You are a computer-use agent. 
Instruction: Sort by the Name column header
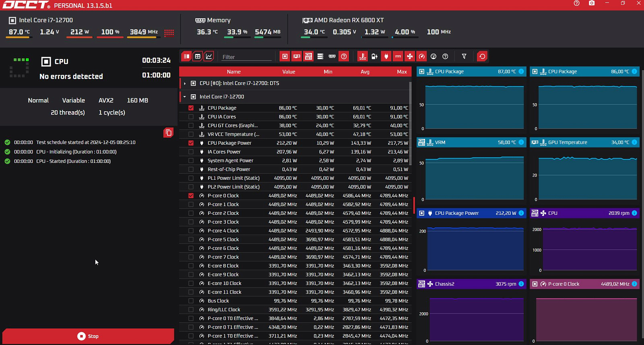[x=234, y=72]
